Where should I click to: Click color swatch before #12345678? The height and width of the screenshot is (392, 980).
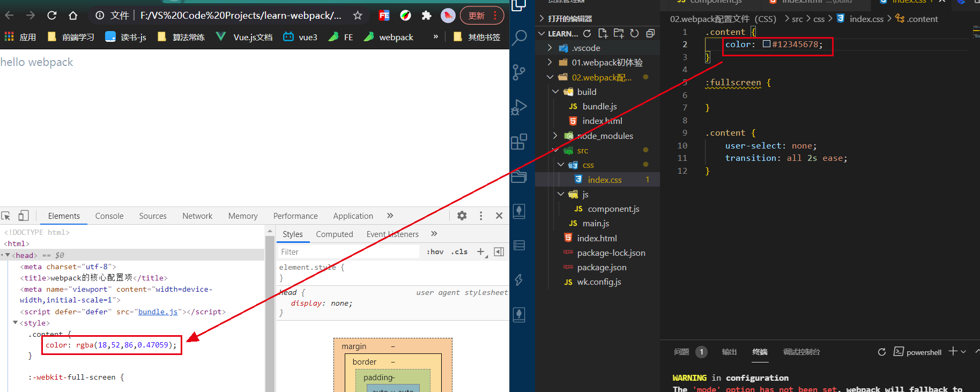[767, 44]
